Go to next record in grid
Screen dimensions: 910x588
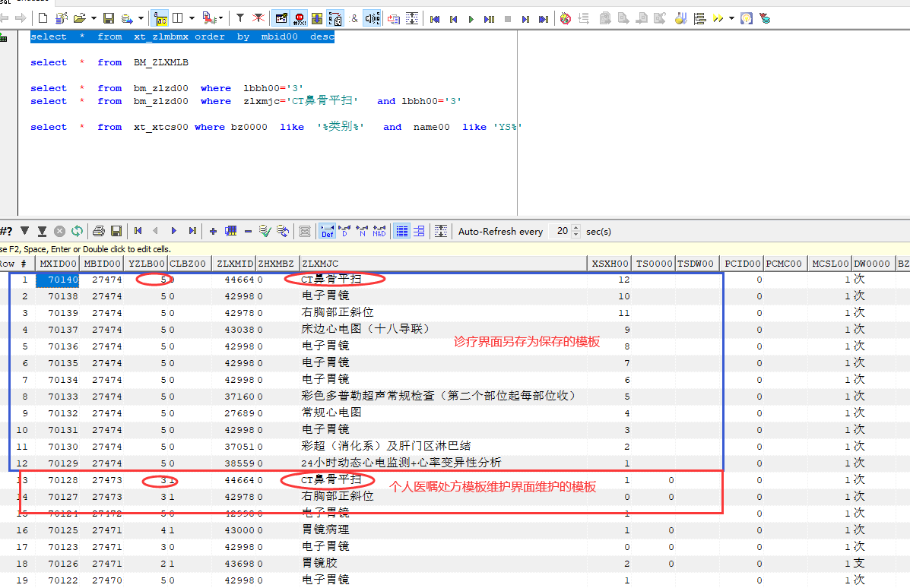click(173, 231)
